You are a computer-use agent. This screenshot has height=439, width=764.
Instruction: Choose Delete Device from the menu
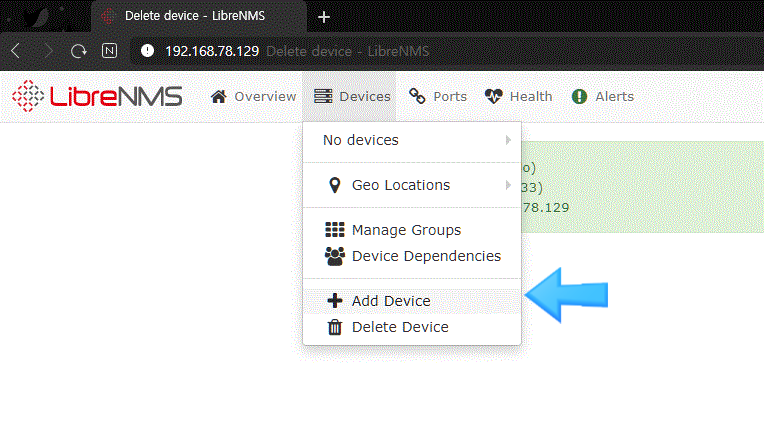click(412, 327)
